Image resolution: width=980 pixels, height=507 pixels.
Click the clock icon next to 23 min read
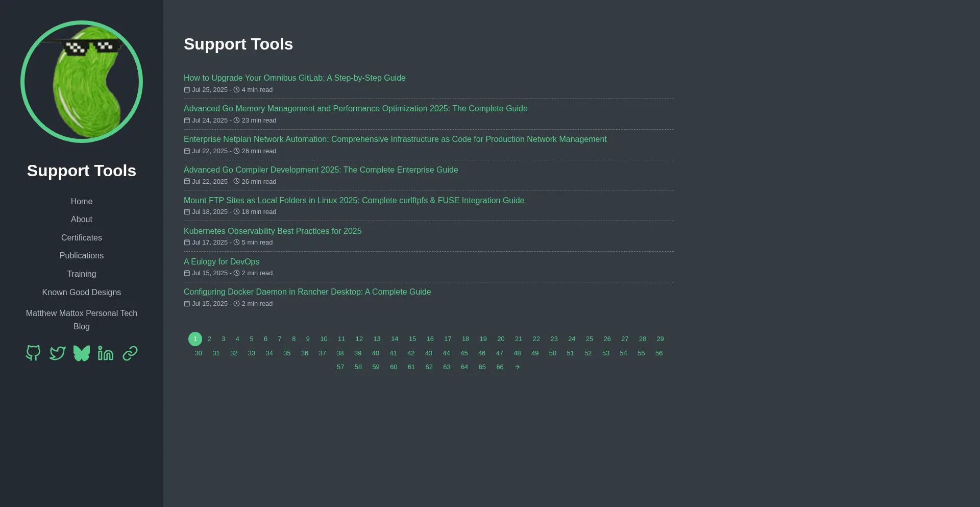click(x=237, y=120)
